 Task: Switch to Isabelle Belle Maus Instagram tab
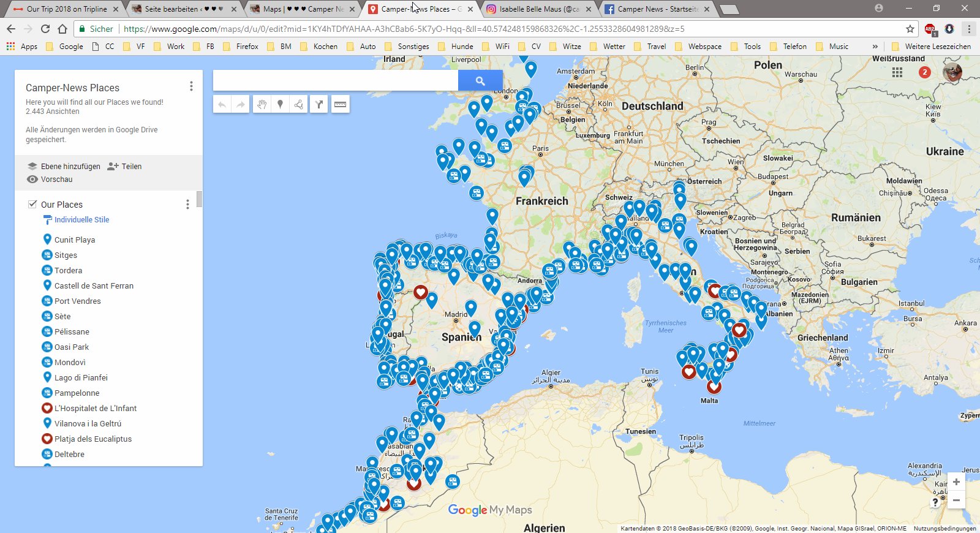click(539, 9)
